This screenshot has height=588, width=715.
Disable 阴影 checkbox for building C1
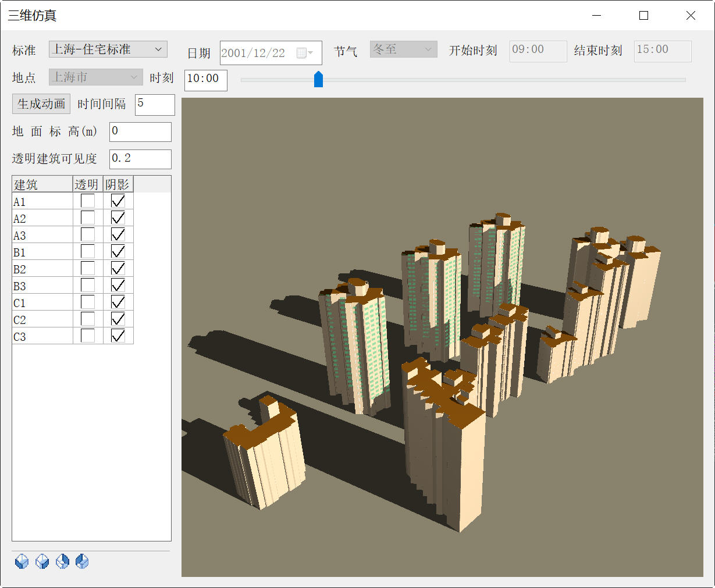click(x=118, y=302)
